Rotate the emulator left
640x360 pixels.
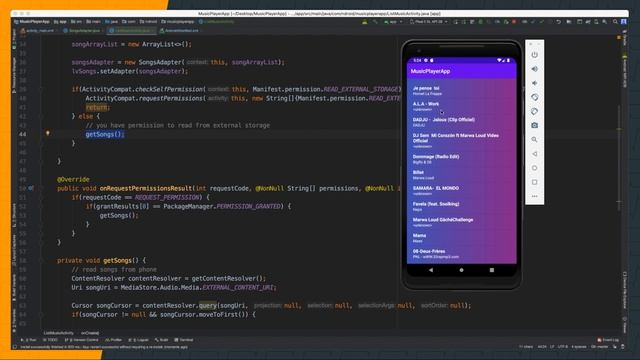pos(534,97)
